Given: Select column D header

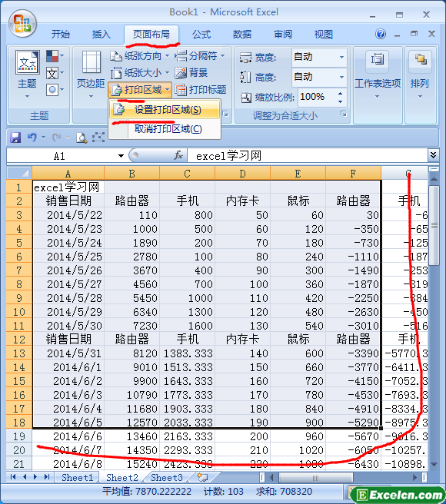Looking at the screenshot, I should (x=243, y=174).
